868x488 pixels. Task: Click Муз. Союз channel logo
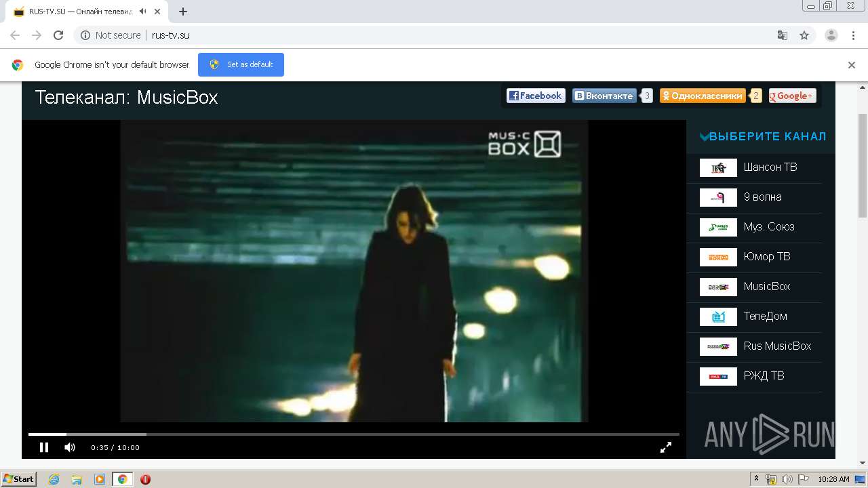tap(718, 227)
